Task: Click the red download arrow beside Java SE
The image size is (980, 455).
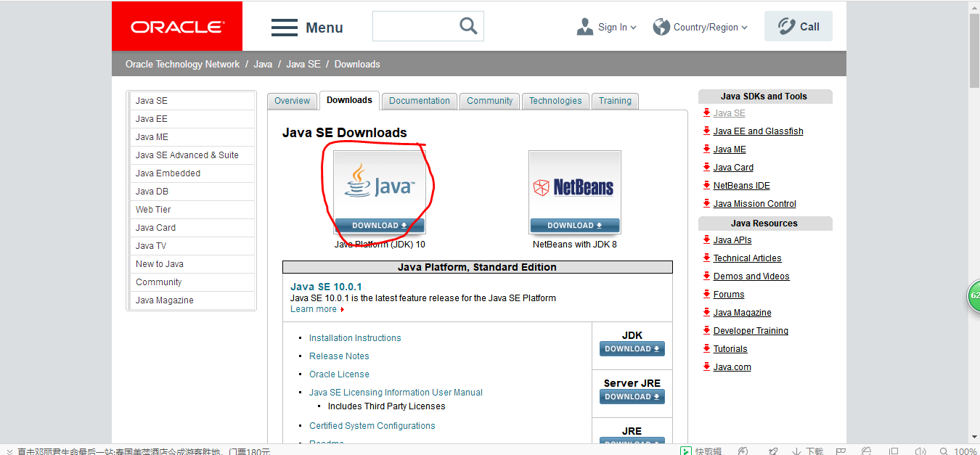Action: click(x=706, y=112)
